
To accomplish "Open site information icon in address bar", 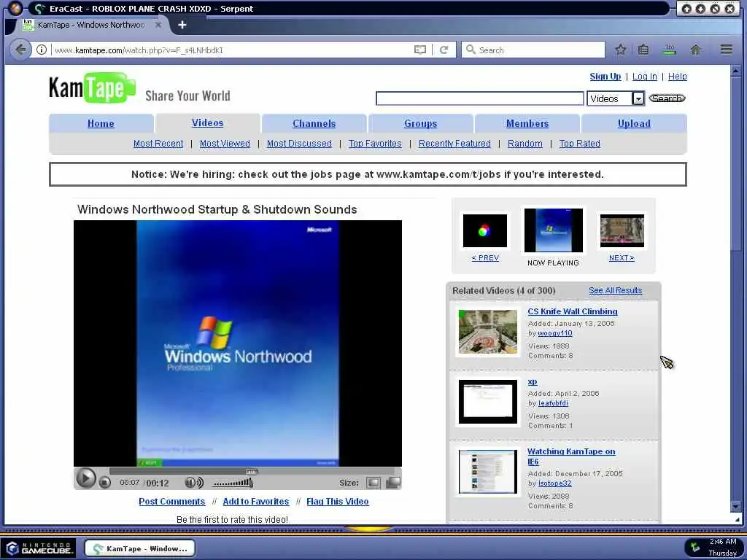I will click(42, 50).
